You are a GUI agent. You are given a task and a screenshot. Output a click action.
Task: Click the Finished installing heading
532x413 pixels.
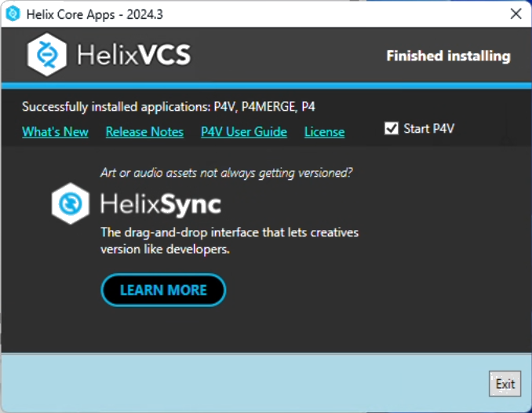(448, 56)
